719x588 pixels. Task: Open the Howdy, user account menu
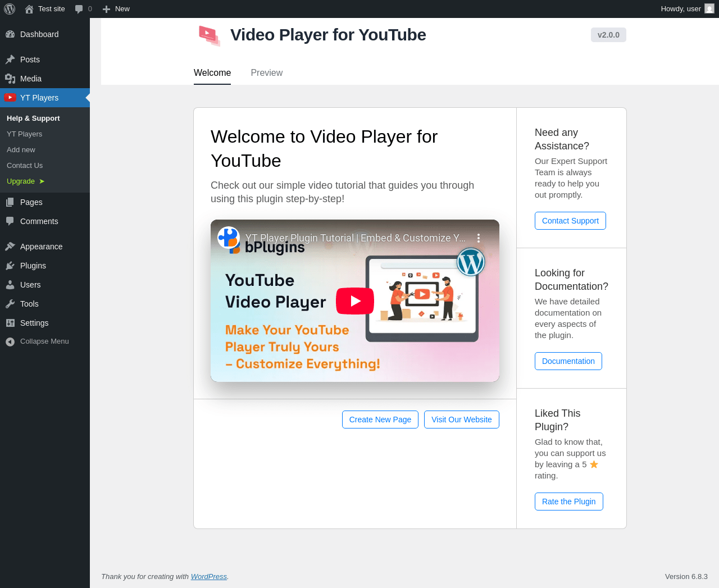(688, 9)
